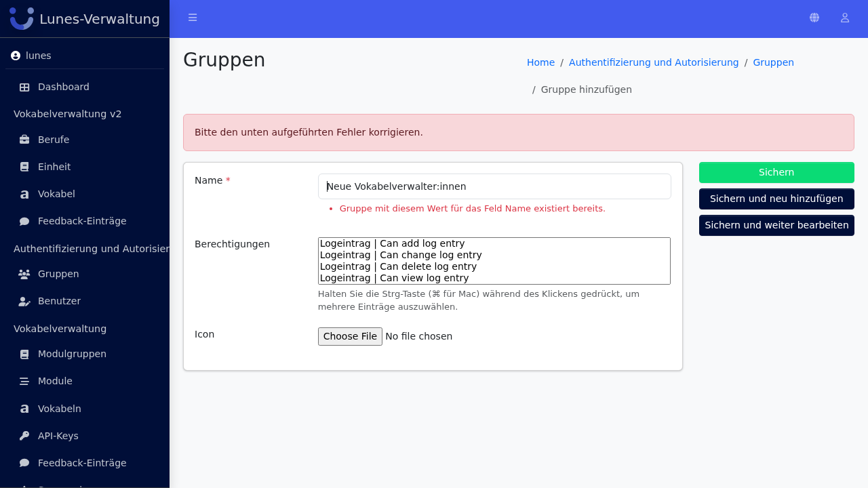The image size is (868, 488).
Task: Click the lunes user avatar icon
Action: (x=16, y=56)
